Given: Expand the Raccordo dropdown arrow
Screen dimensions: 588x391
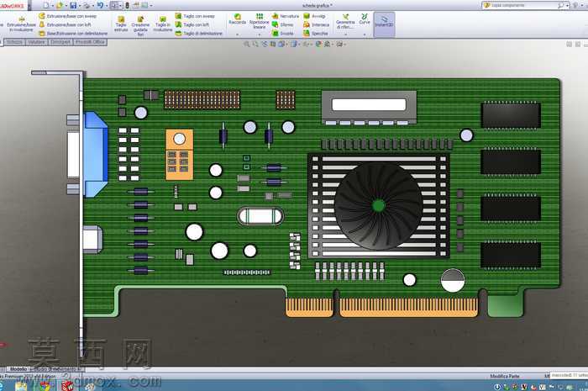Looking at the screenshot, I should pos(238,34).
